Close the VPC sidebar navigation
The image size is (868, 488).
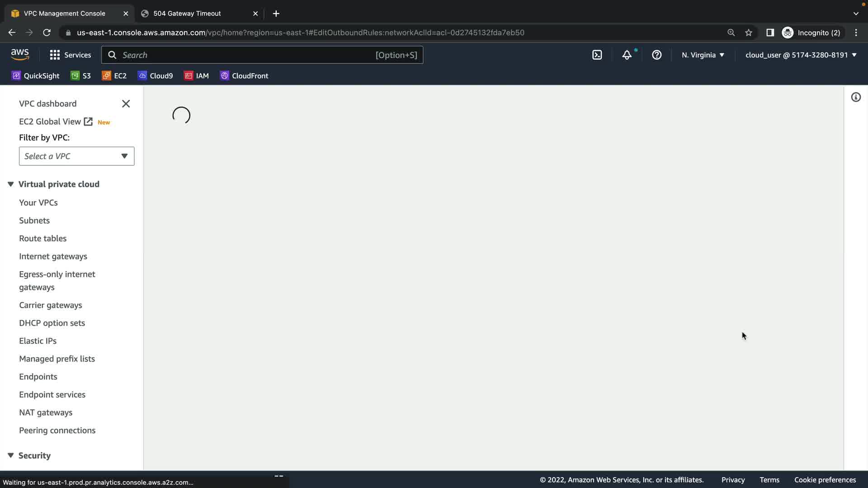126,104
